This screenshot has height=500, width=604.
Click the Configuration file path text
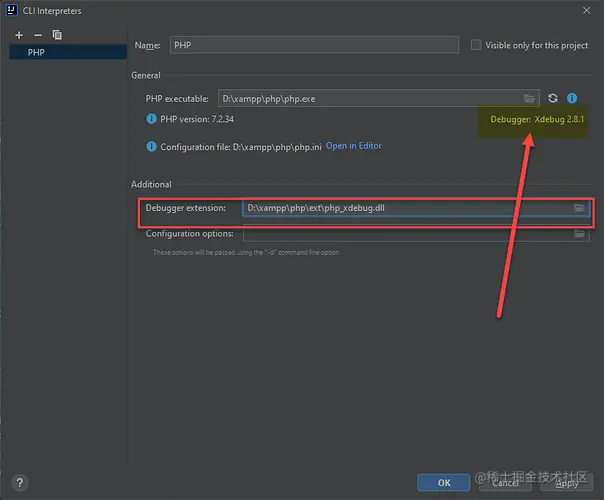[241, 147]
